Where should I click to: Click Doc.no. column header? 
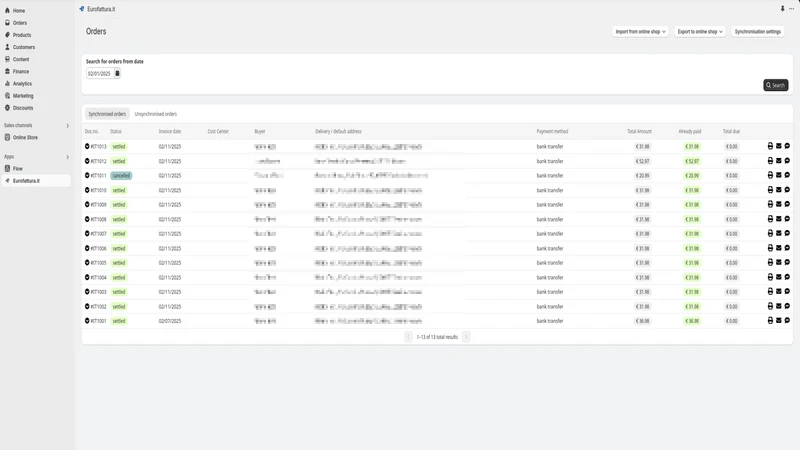[92, 132]
